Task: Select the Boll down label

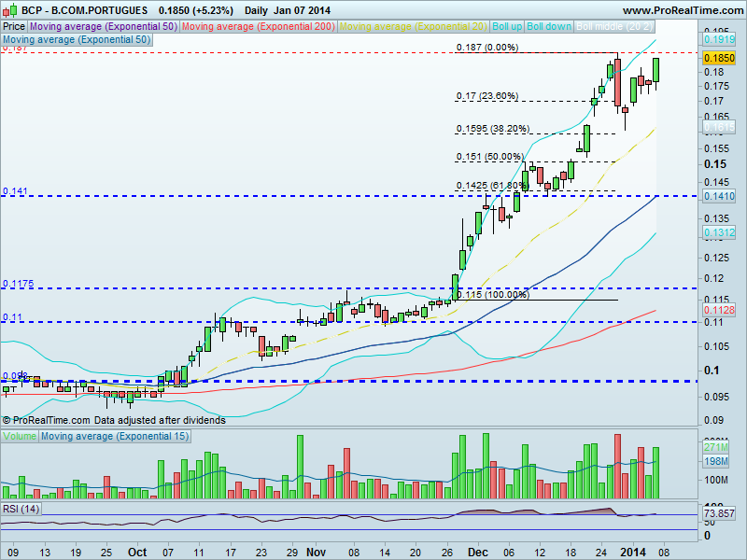Action: [549, 27]
